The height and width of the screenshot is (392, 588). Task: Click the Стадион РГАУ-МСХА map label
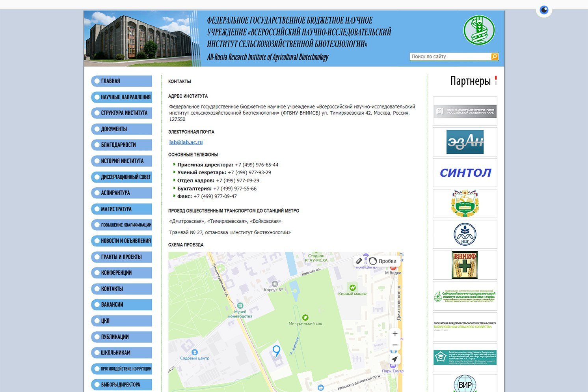[316, 258]
